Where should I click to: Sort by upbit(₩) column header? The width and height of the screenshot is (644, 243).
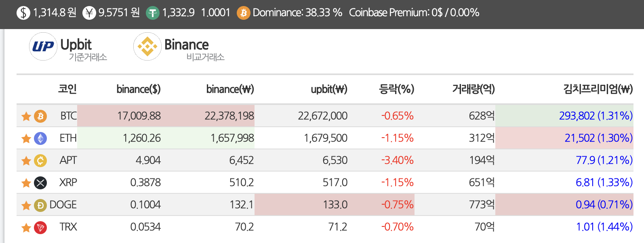pos(329,89)
